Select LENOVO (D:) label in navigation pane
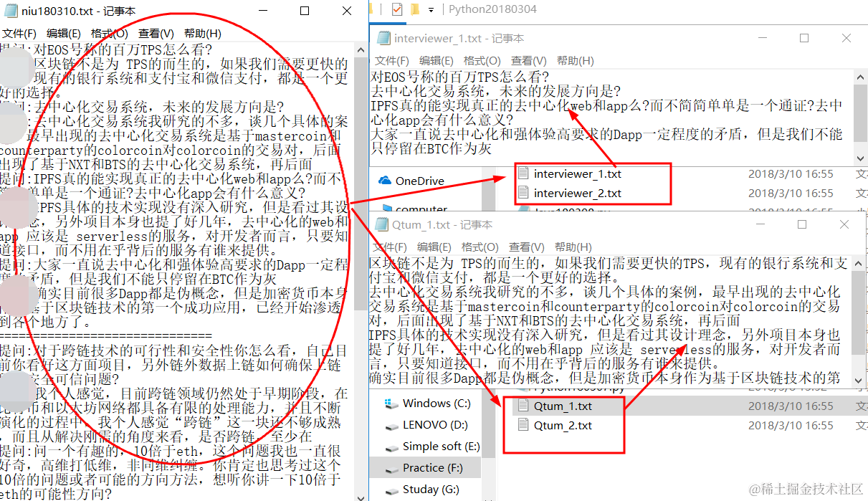Viewport: 868px width, 501px height. tap(435, 424)
